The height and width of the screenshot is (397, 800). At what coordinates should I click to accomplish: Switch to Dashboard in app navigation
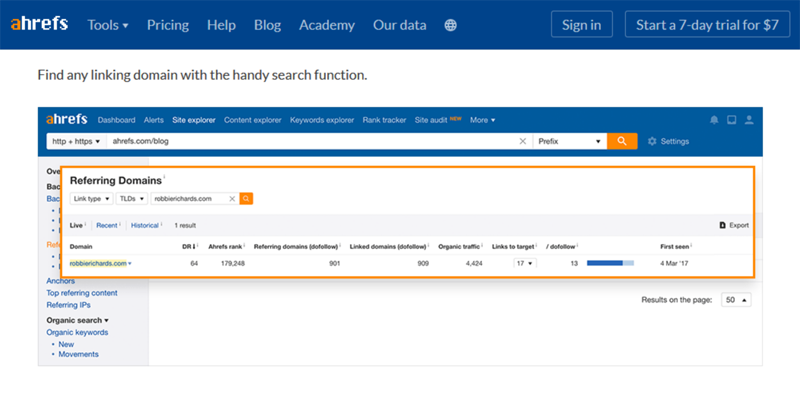tap(116, 120)
